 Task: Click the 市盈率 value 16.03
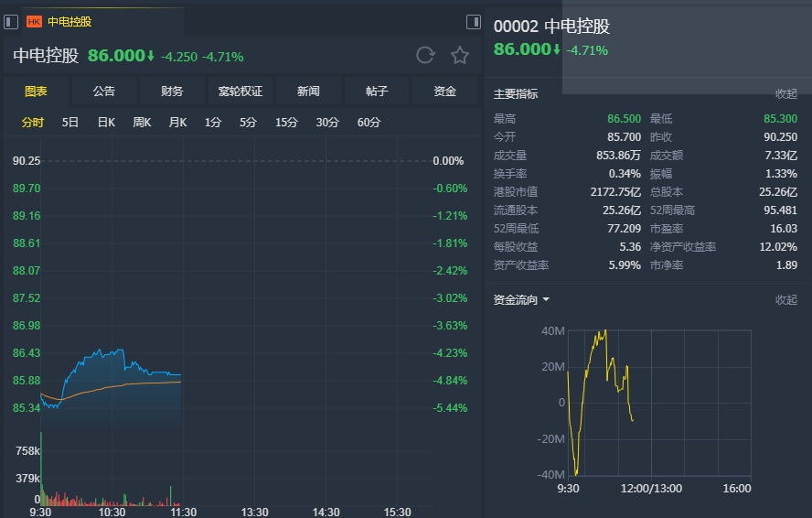pos(784,228)
